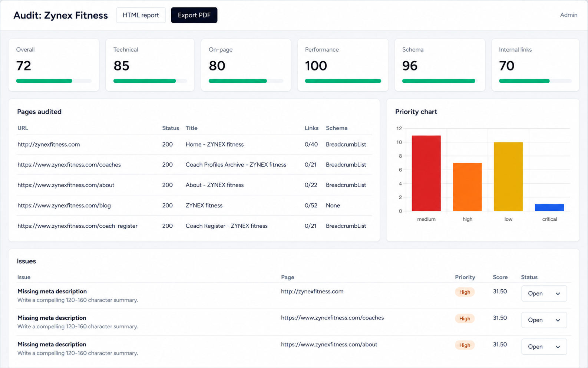Click the Internal links progress bar

coord(535,81)
